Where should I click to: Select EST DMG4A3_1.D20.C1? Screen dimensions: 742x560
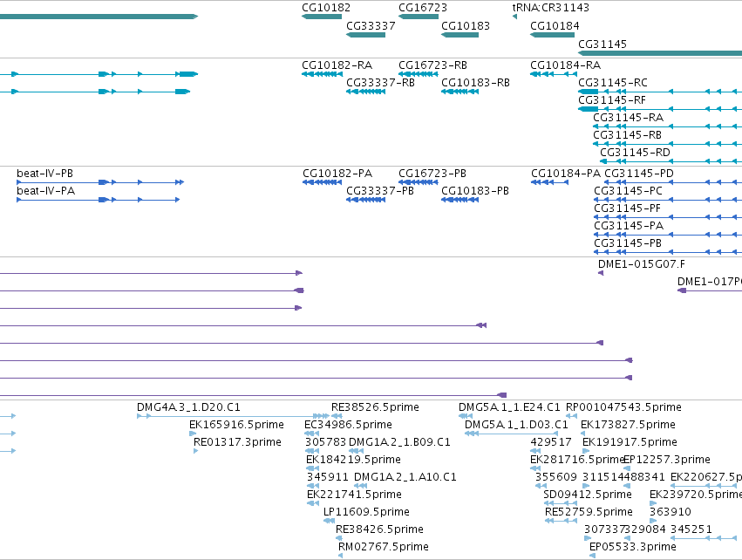pyautogui.click(x=188, y=407)
